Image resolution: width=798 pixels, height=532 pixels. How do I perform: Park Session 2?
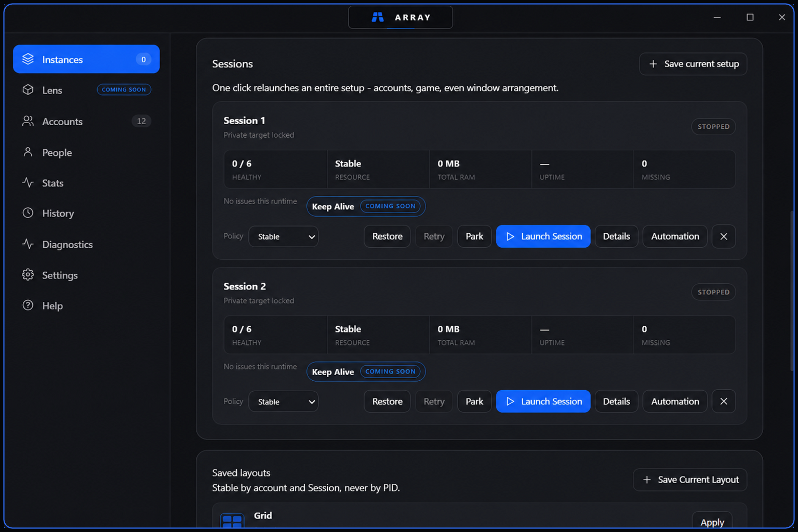coord(474,401)
